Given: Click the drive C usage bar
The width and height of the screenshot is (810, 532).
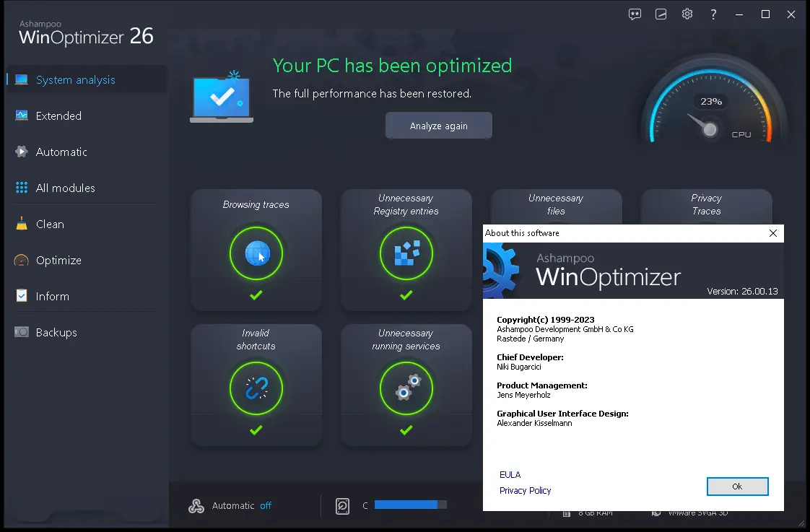Looking at the screenshot, I should [x=410, y=505].
